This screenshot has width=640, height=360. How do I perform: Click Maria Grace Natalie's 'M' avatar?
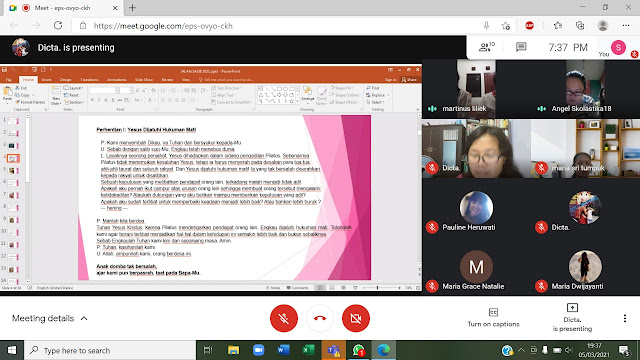(476, 267)
